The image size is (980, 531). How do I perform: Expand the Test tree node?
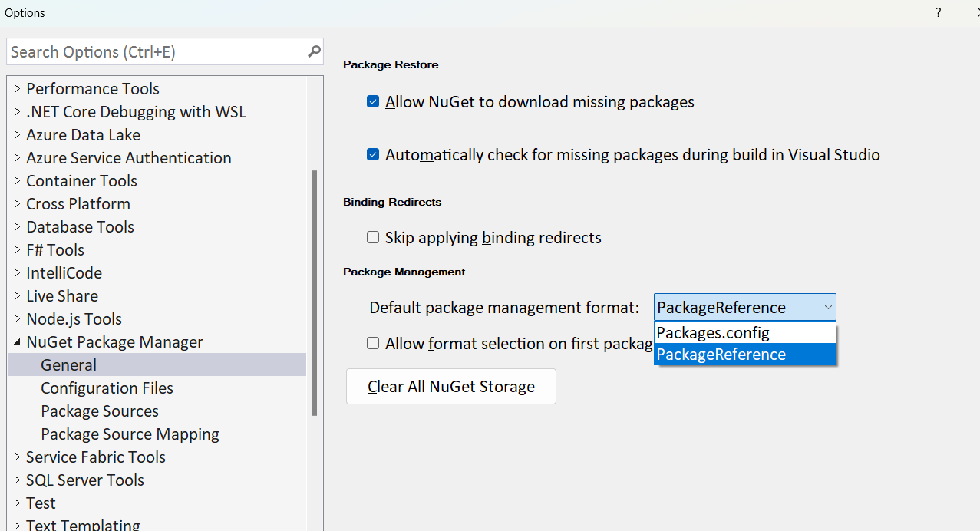point(17,503)
